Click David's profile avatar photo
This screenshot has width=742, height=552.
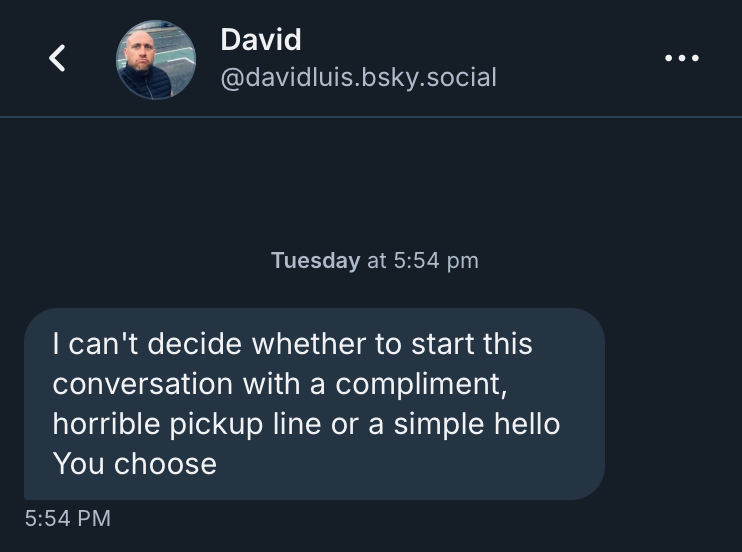click(x=156, y=60)
